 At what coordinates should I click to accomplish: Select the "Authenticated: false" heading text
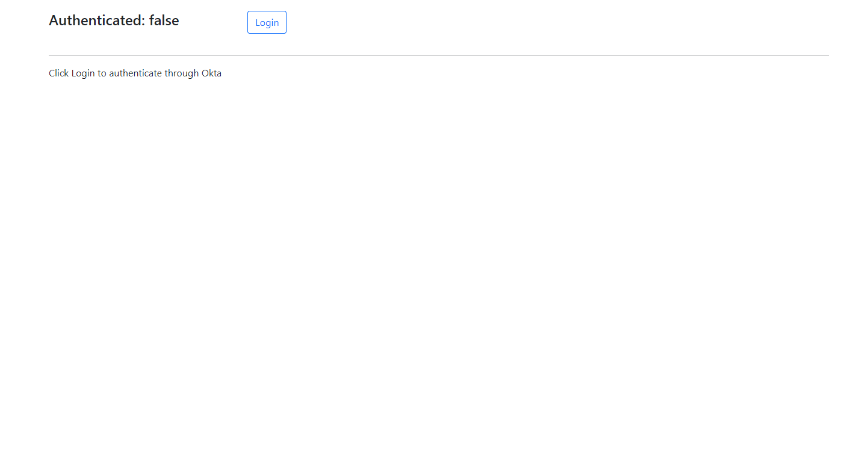(x=114, y=20)
